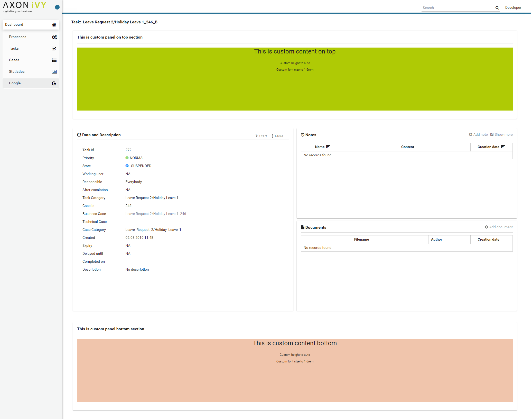Click the Statistics bar chart icon
This screenshot has height=419, width=532.
(54, 72)
